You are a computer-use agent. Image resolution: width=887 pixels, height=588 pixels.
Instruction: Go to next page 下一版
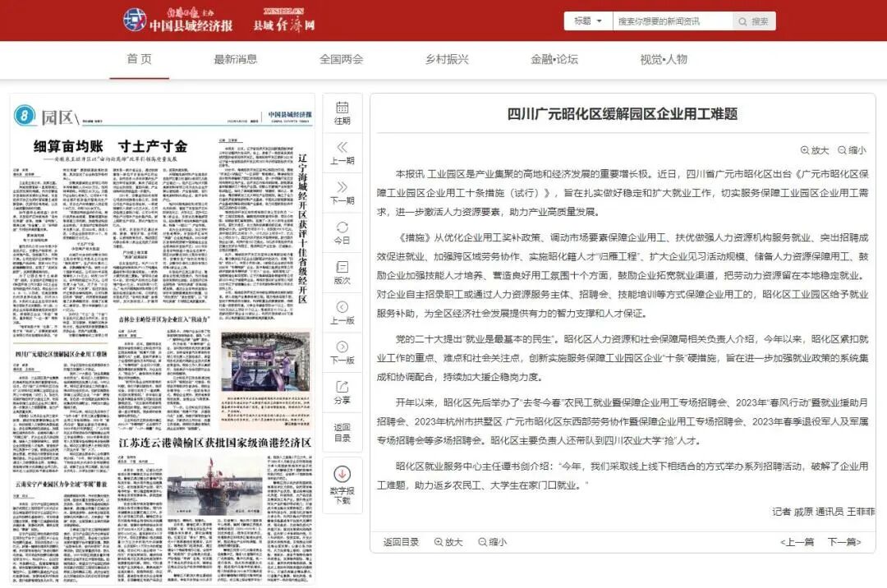pyautogui.click(x=342, y=353)
